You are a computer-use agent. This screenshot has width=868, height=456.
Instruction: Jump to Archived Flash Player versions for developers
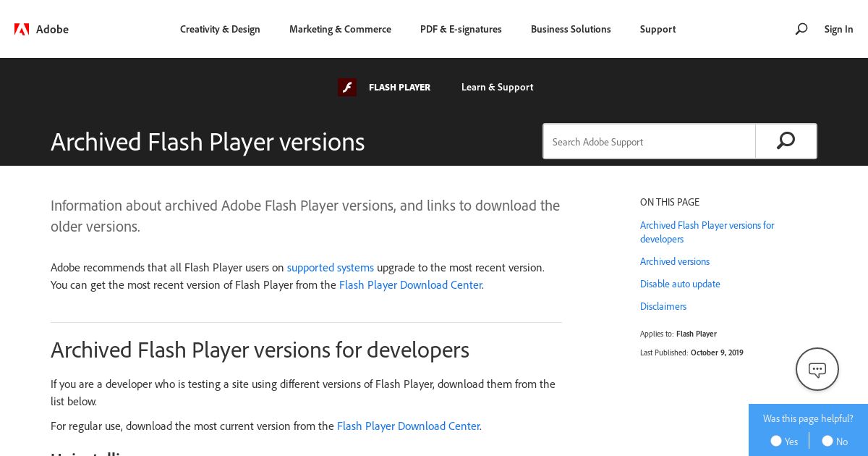707,232
